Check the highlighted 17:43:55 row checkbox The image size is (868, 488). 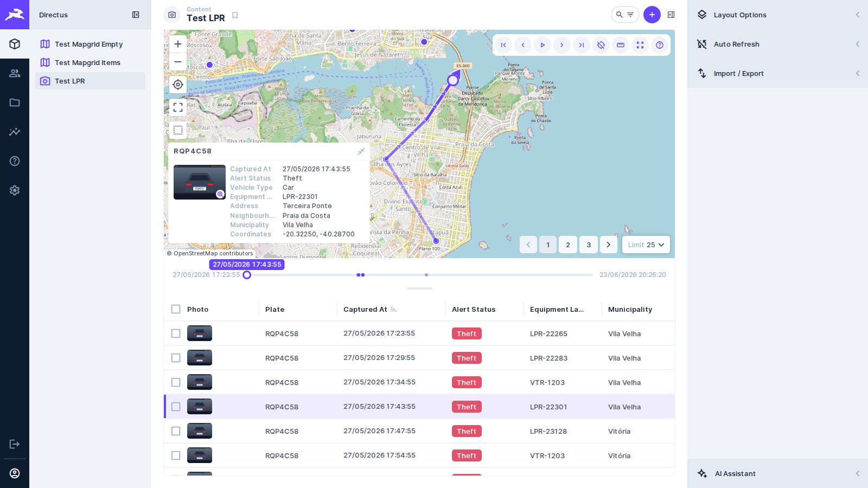point(176,407)
